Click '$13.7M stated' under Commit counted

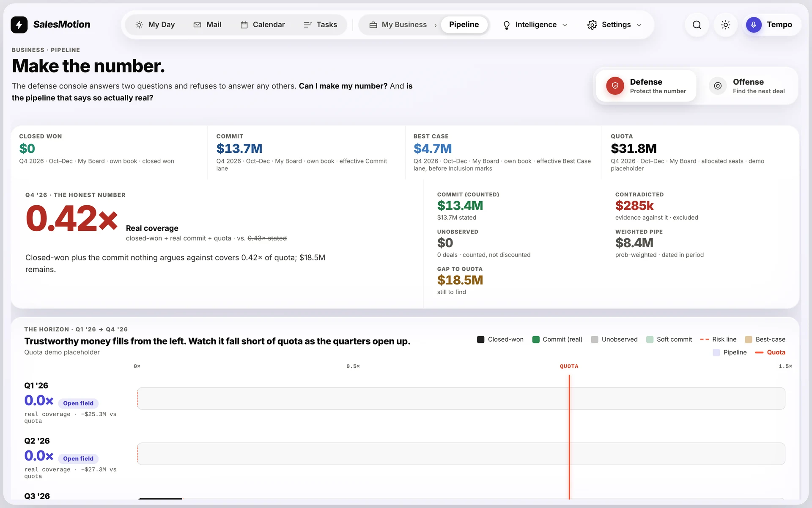[457, 218]
